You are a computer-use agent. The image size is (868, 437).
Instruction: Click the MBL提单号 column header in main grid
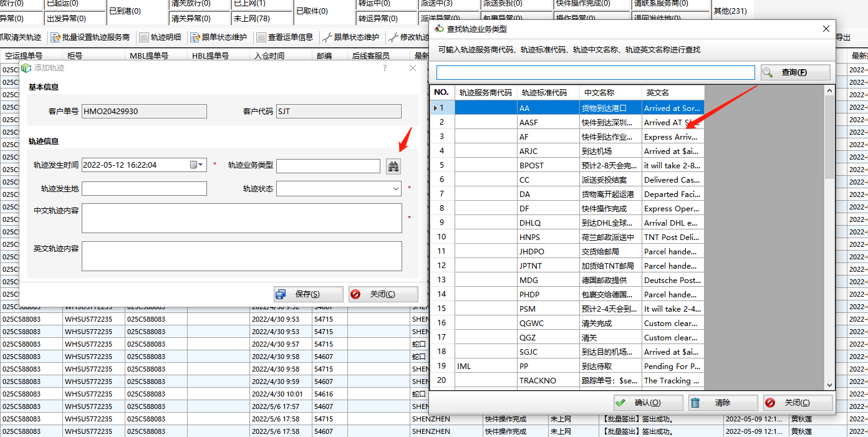pos(156,55)
